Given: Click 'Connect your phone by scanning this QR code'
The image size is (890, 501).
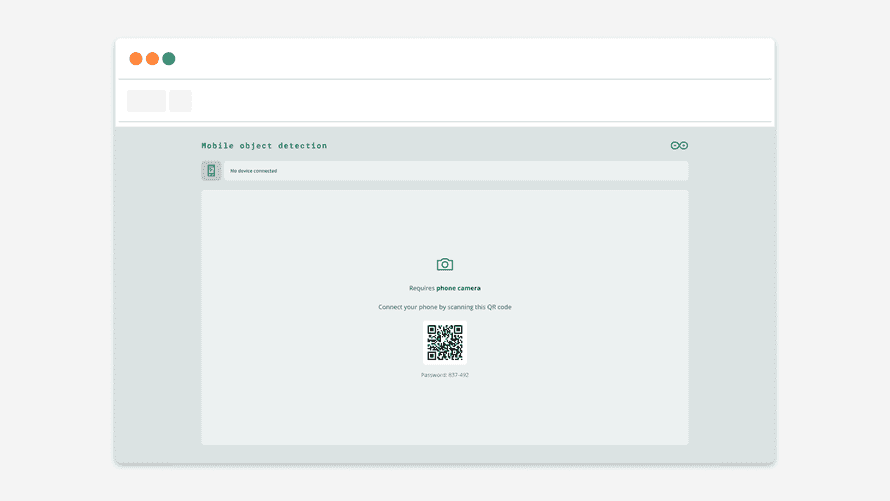Looking at the screenshot, I should (x=445, y=307).
